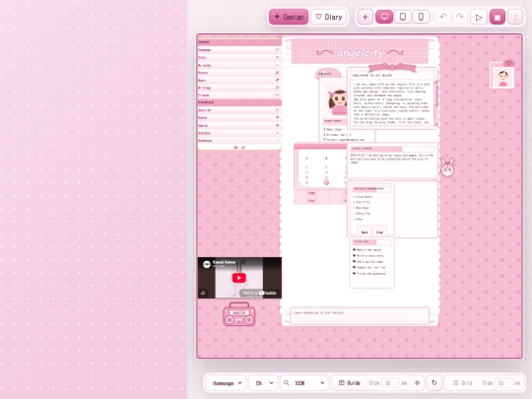Click the welcome text scrollbar down arrow
The image size is (532, 399).
[436, 124]
